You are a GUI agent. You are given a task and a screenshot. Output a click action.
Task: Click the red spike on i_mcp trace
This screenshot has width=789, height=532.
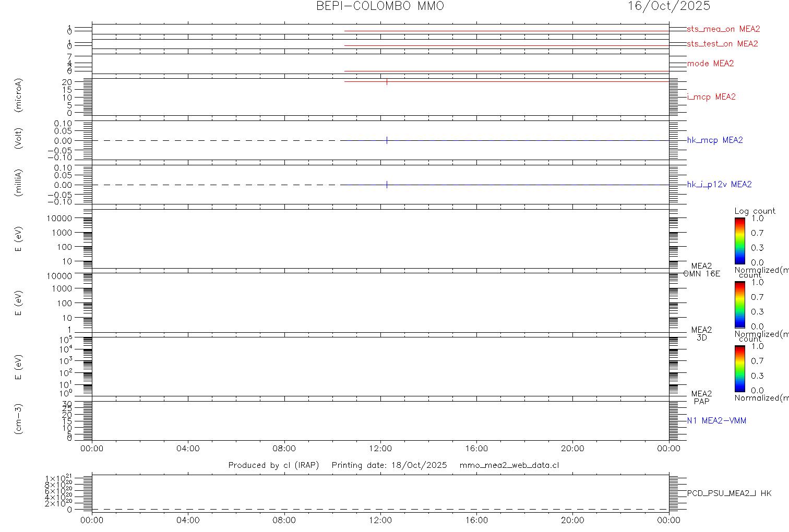pyautogui.click(x=387, y=81)
